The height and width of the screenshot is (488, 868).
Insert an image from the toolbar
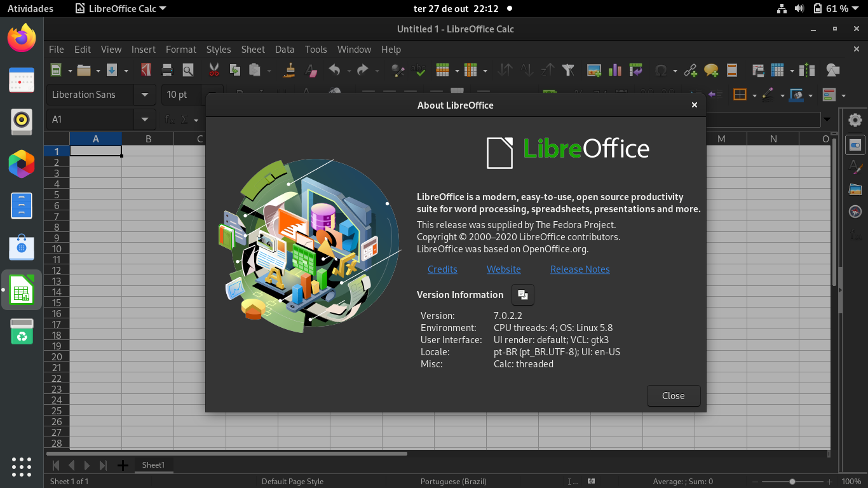click(x=594, y=71)
